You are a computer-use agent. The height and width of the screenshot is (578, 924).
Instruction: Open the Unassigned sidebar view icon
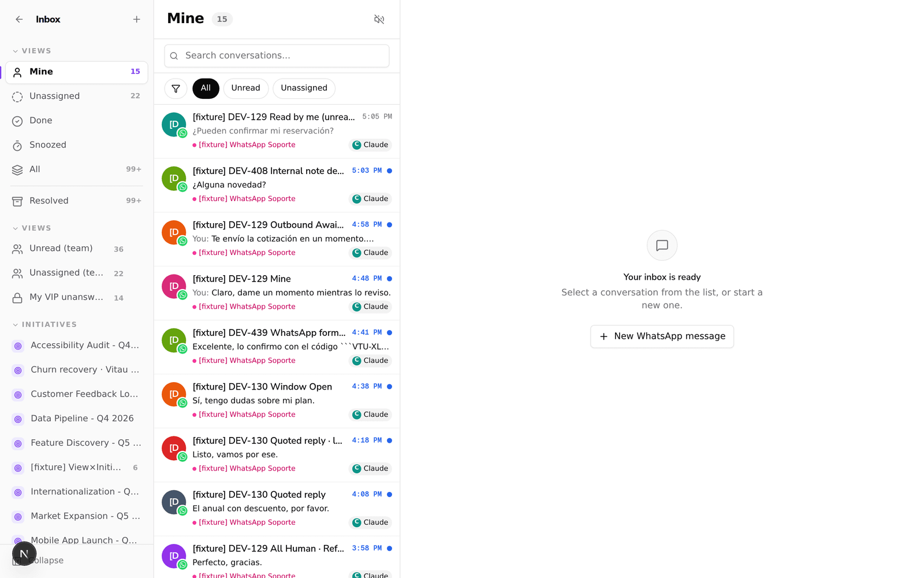(x=17, y=97)
